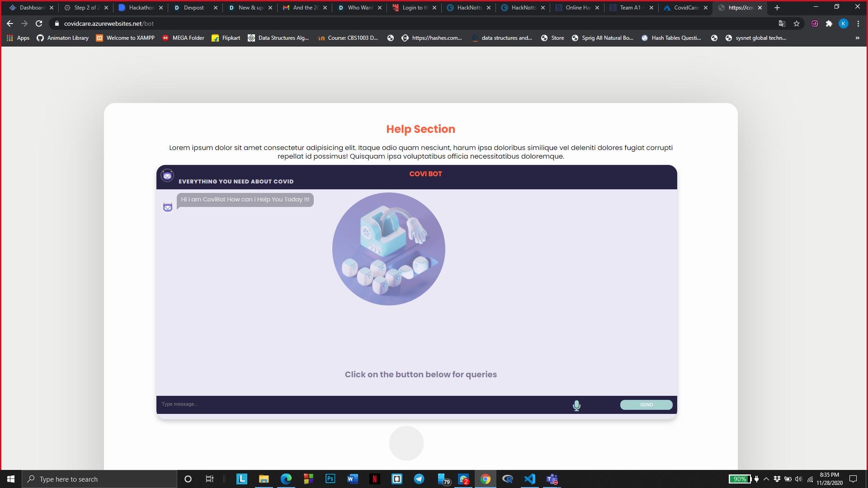The width and height of the screenshot is (868, 488).
Task: Reload the page with the refresh icon
Action: coord(39,23)
